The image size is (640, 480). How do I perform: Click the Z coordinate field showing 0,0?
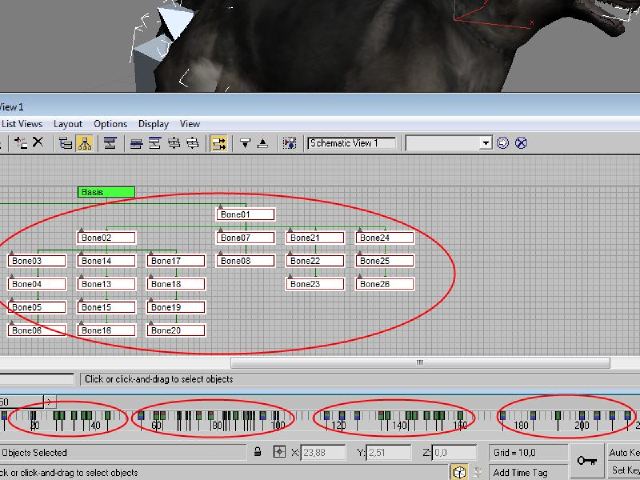(454, 453)
